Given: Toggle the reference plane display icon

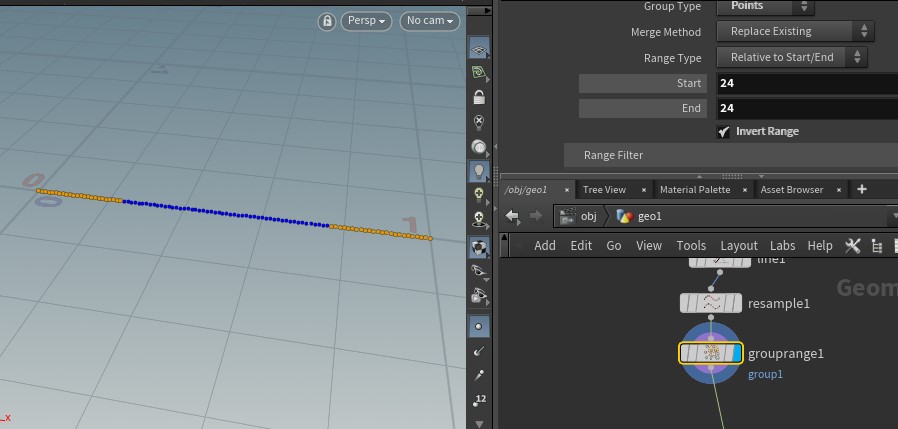Looking at the screenshot, I should [479, 50].
